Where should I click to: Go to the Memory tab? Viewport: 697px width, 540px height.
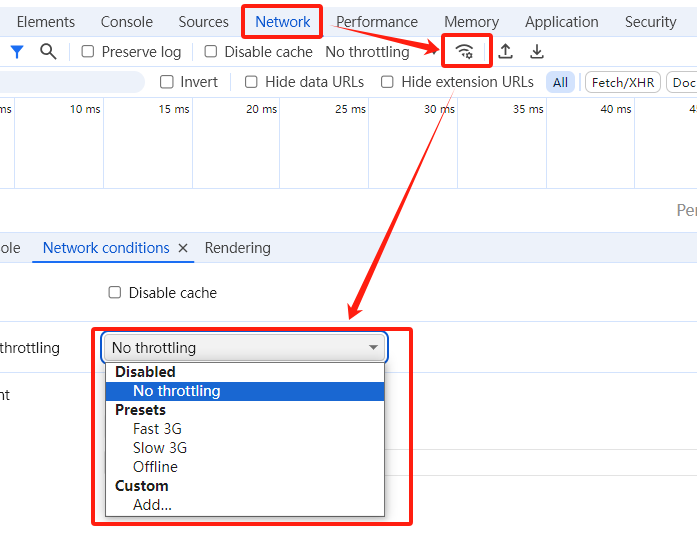472,22
